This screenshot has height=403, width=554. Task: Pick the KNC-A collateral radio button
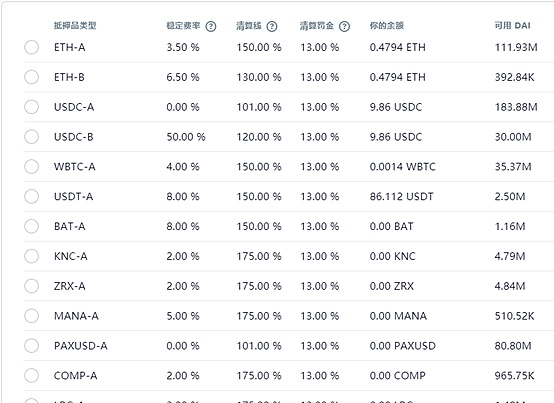tap(31, 256)
